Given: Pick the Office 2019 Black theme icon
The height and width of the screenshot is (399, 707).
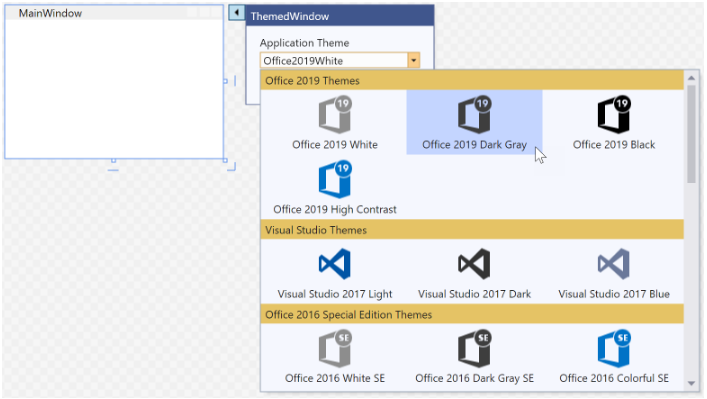Looking at the screenshot, I should [614, 115].
